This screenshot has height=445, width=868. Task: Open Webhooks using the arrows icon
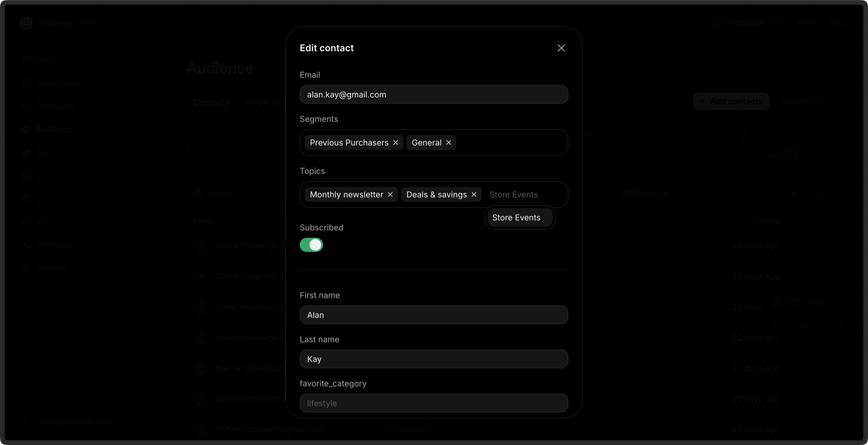coord(26,244)
